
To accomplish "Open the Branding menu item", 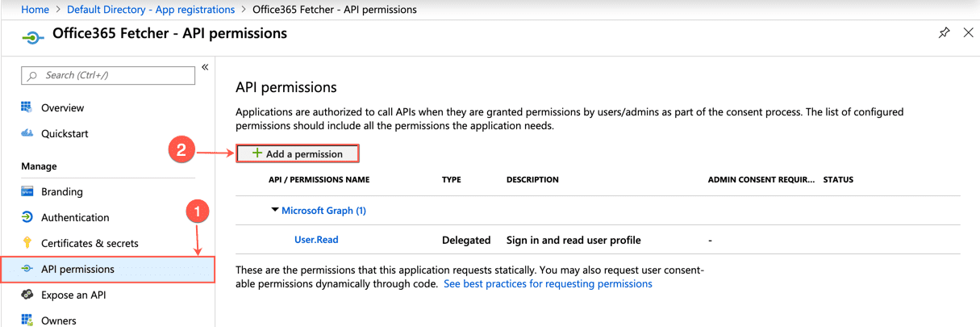I will pyautogui.click(x=62, y=191).
